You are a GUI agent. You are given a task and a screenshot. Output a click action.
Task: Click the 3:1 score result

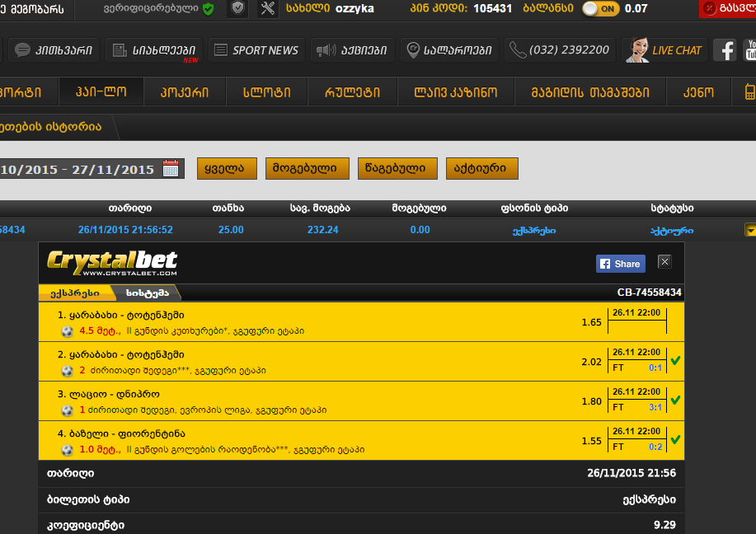coord(655,407)
